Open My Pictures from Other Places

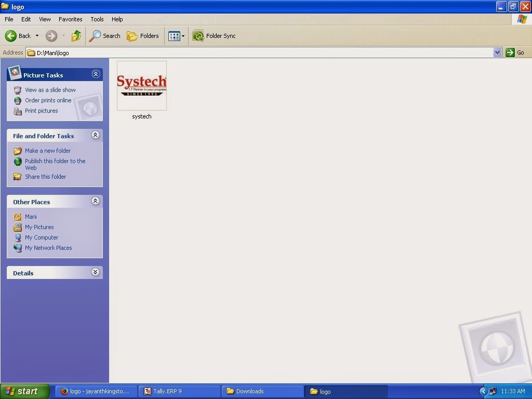39,228
